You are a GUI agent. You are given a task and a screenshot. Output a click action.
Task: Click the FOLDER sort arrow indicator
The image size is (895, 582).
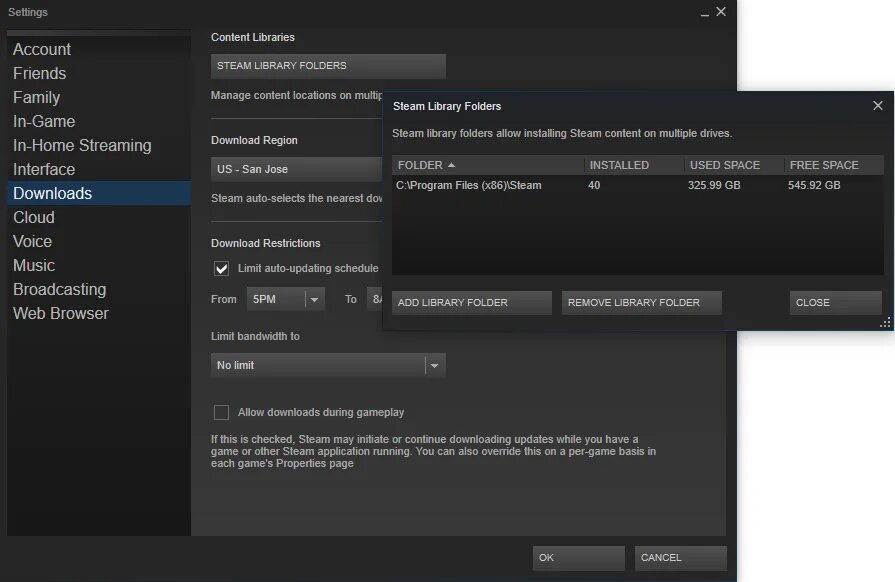(x=451, y=165)
